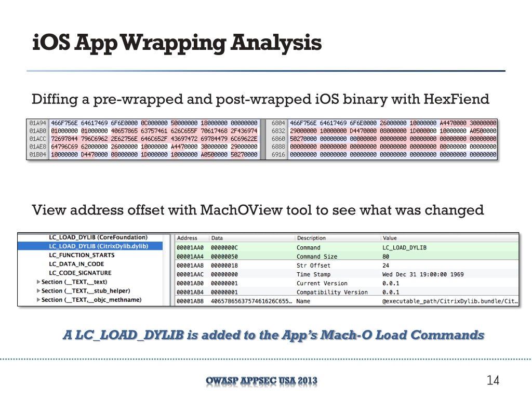Click the Command description cell
This screenshot has width=532, height=399.
308,248
